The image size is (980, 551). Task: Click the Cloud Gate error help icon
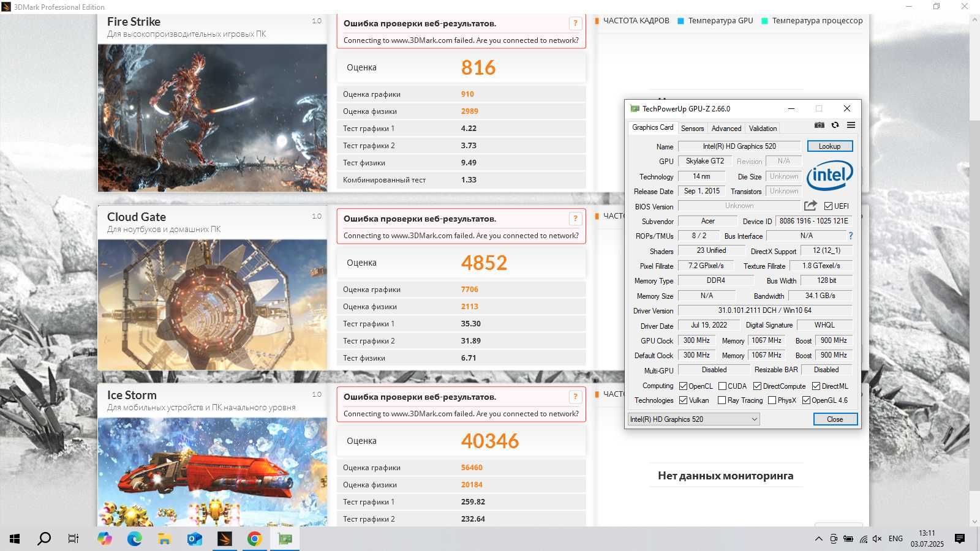coord(575,219)
